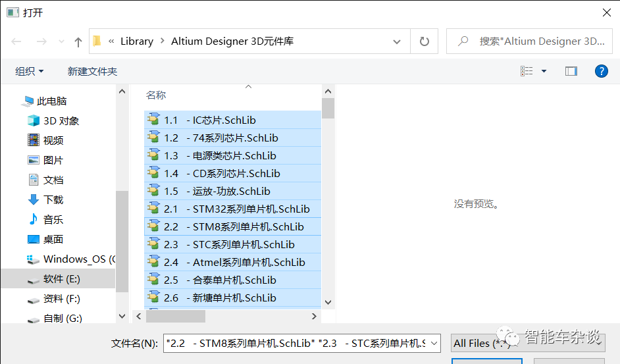Image resolution: width=620 pixels, height=364 pixels.
Task: Refresh the current folder view
Action: tap(425, 41)
